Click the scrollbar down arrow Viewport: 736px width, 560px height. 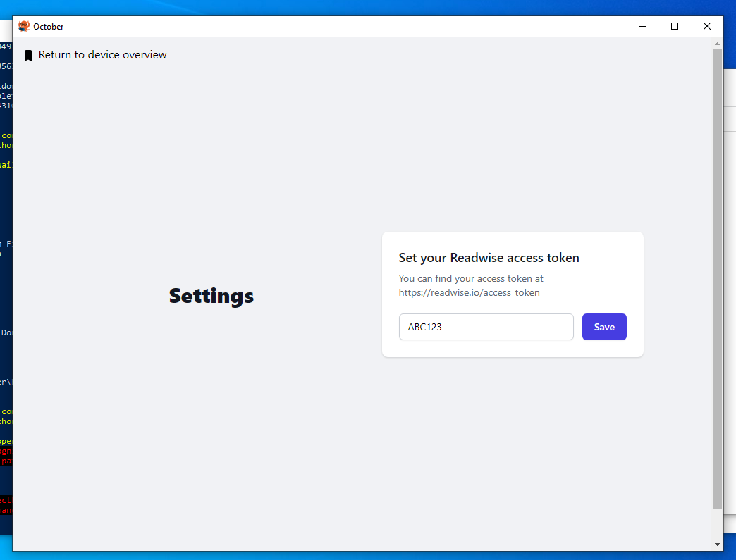tap(717, 545)
